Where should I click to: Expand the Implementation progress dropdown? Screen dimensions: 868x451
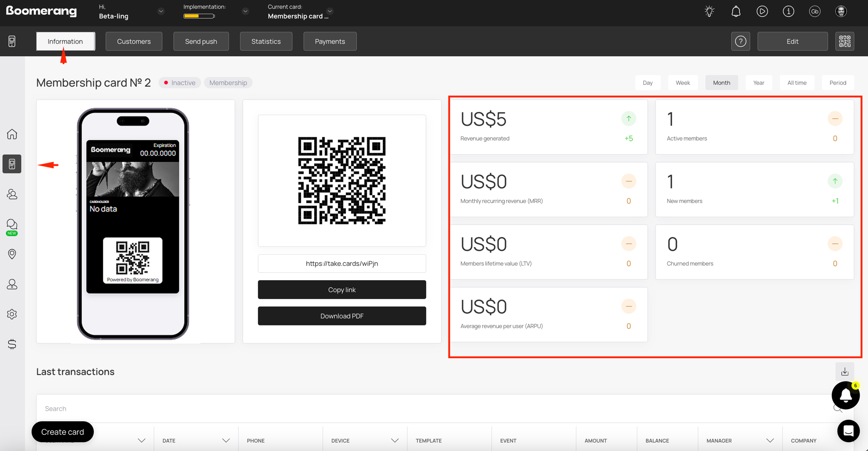(245, 11)
